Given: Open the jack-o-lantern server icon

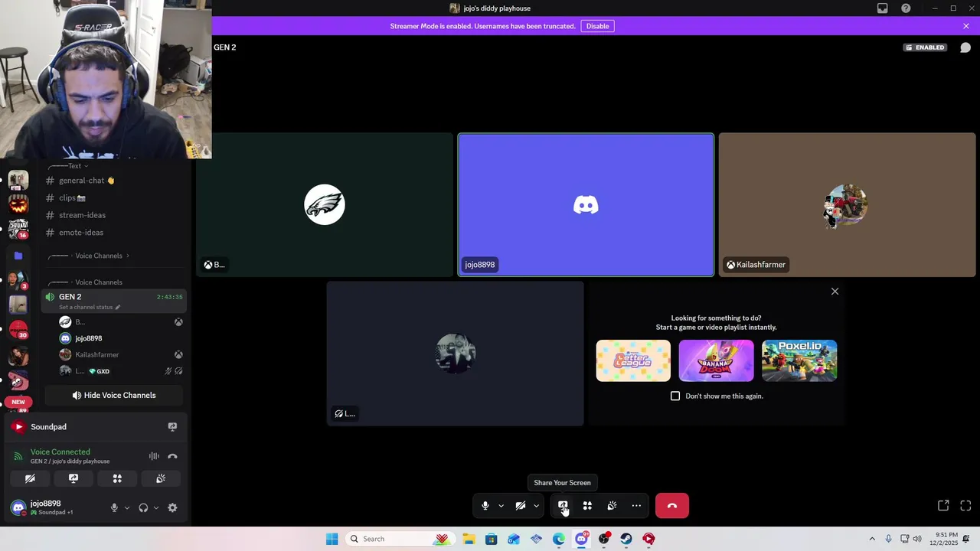Looking at the screenshot, I should pyautogui.click(x=18, y=204).
